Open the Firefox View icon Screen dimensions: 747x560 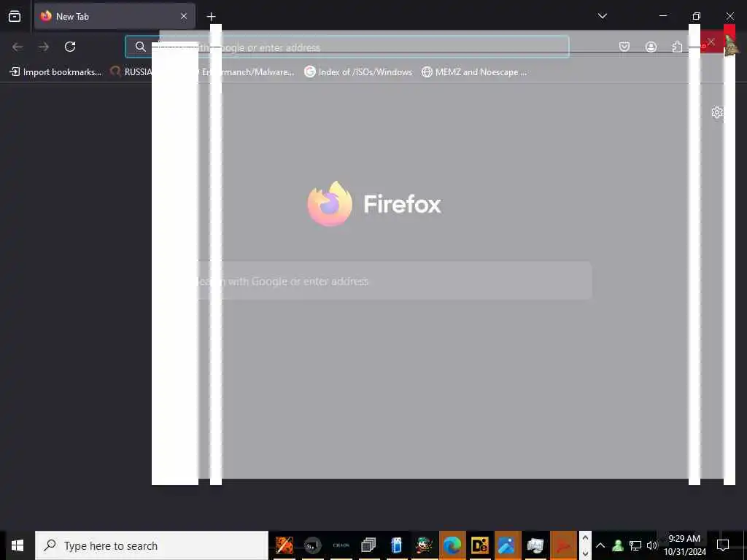tap(15, 16)
